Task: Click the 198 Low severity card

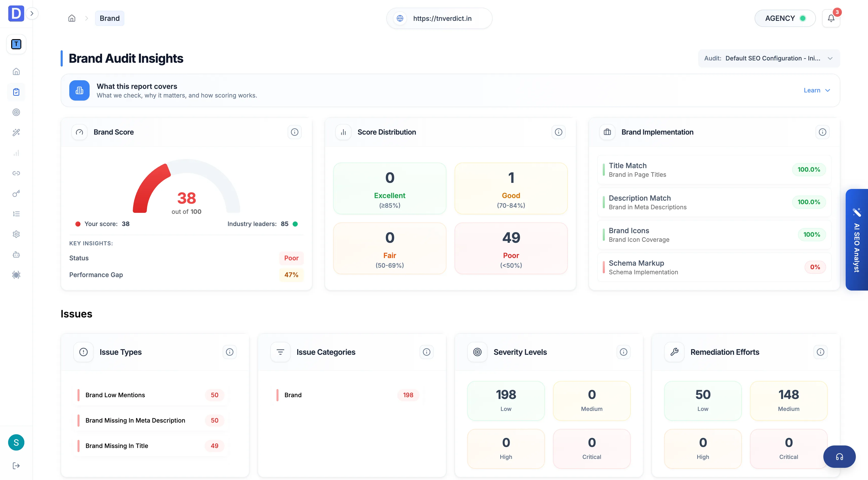Action: coord(506,401)
